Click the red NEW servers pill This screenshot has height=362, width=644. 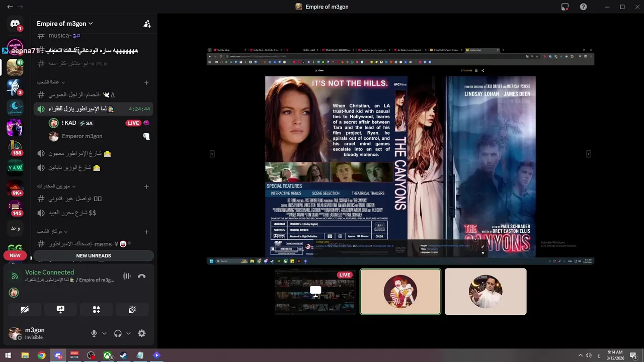click(x=15, y=255)
